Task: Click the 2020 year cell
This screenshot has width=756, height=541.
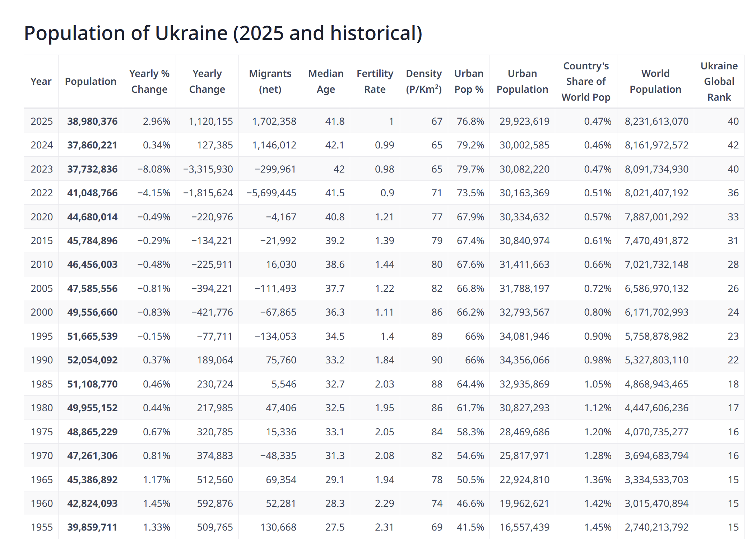Action: point(42,217)
